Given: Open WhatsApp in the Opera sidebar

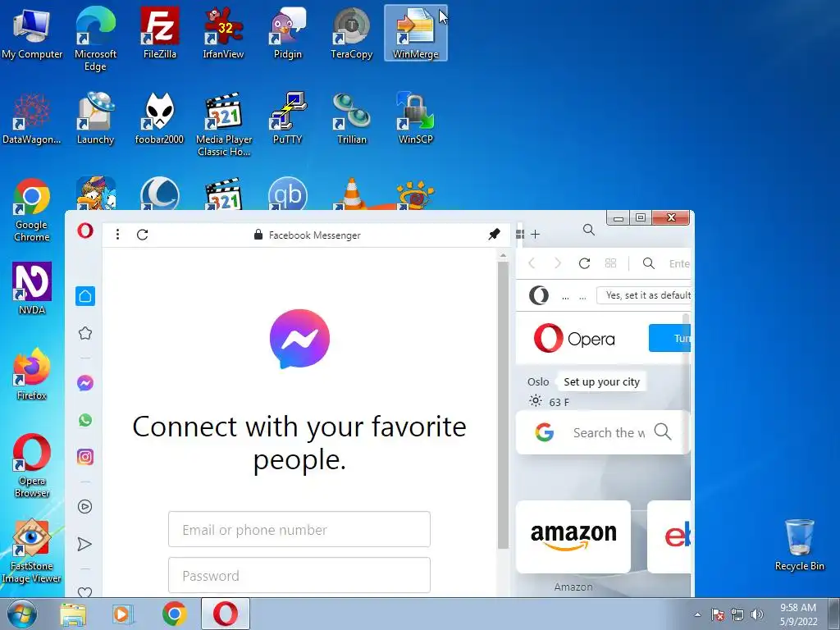Looking at the screenshot, I should tap(85, 420).
